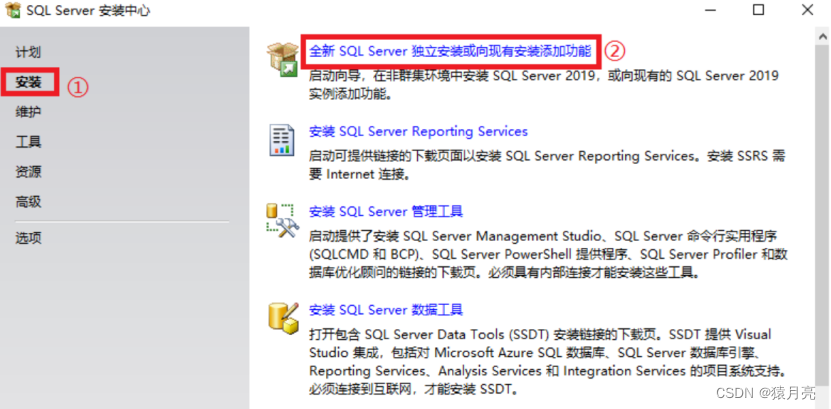The width and height of the screenshot is (831, 409).
Task: Open the 高级 section
Action: (28, 202)
